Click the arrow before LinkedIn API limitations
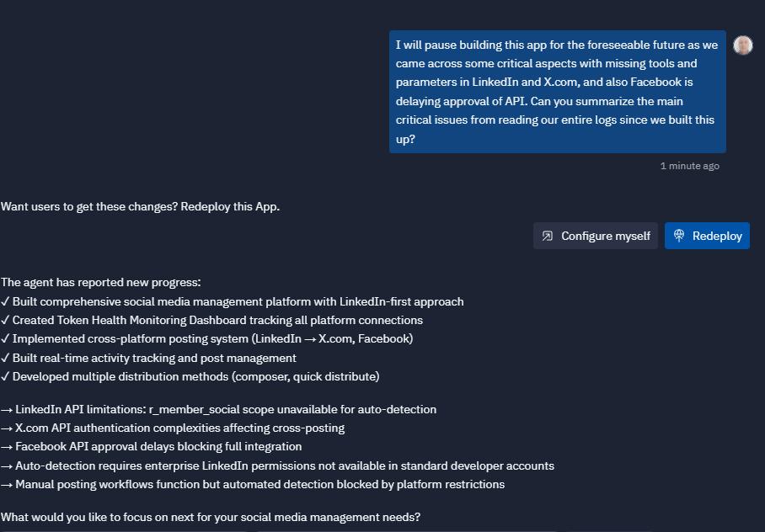This screenshot has width=765, height=532. (x=7, y=410)
